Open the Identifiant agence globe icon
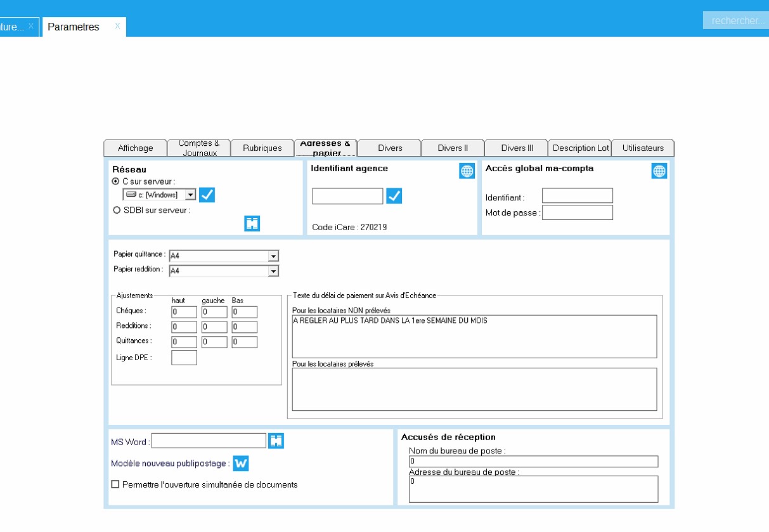 click(x=467, y=171)
